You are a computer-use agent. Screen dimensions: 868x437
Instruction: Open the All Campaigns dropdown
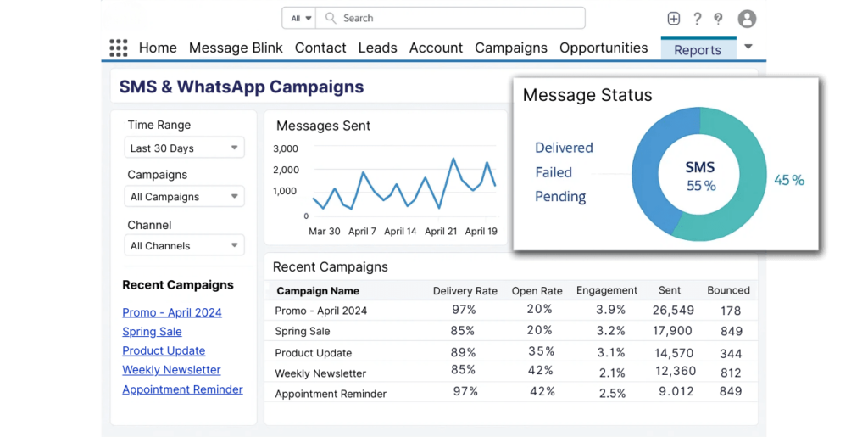(184, 197)
